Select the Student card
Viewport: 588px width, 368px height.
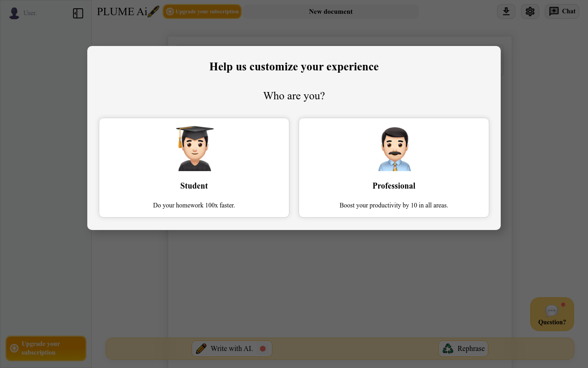point(194,167)
